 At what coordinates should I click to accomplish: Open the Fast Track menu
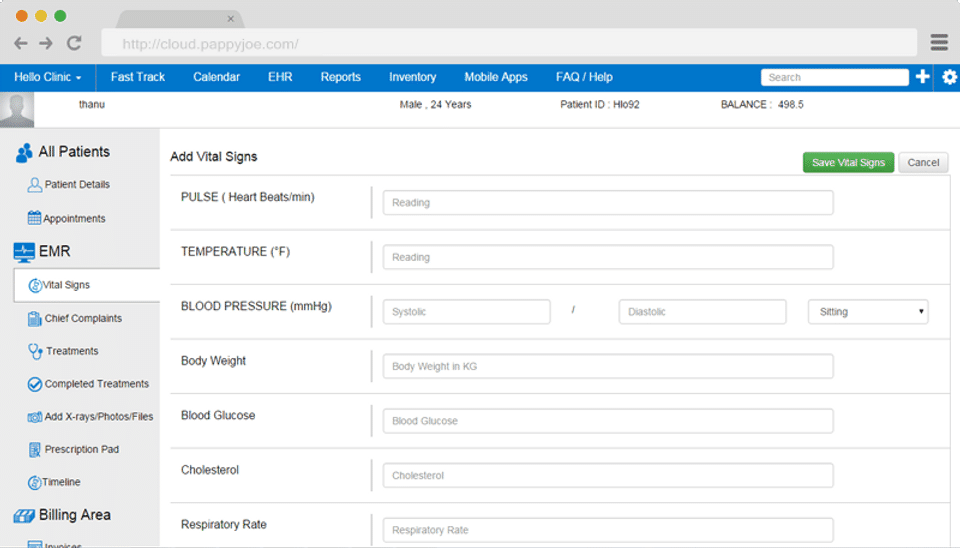point(138,77)
